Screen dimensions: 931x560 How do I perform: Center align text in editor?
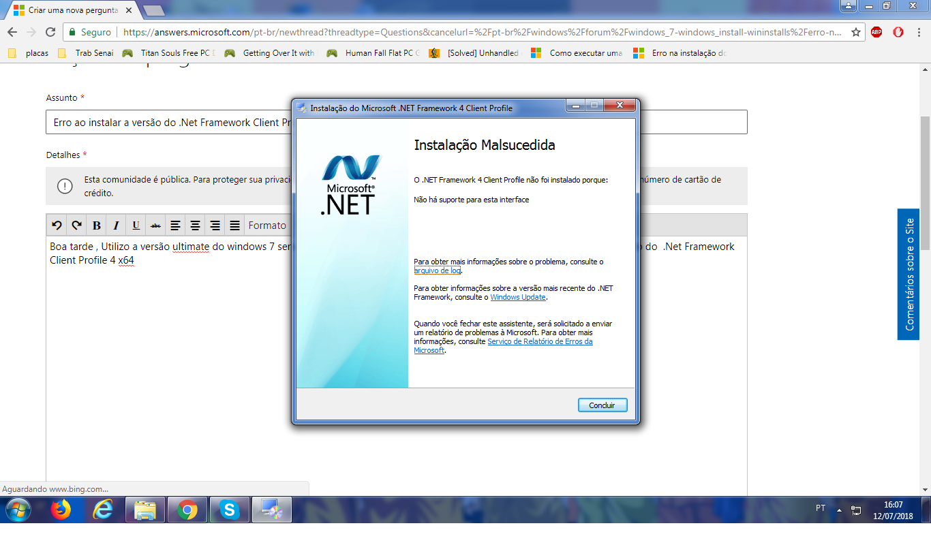(x=196, y=225)
